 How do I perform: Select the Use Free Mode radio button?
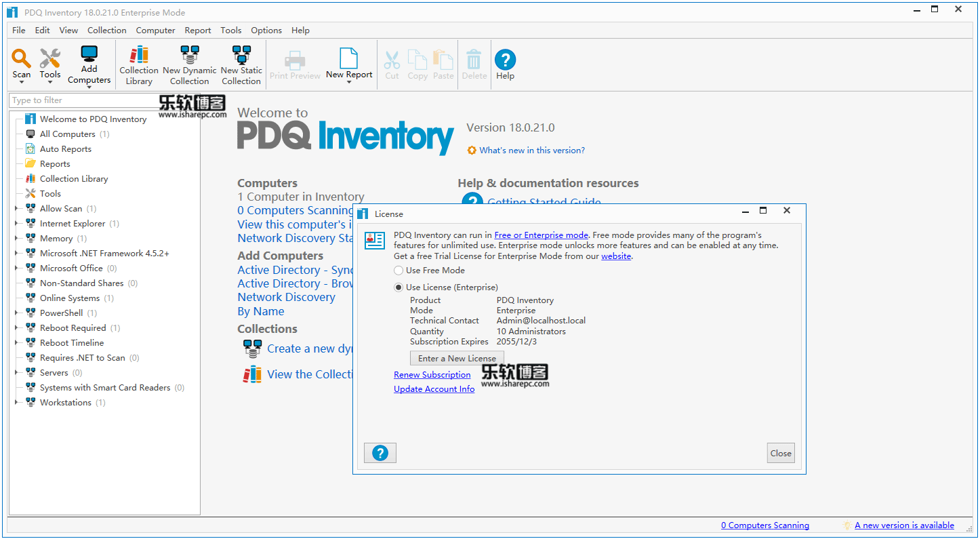click(x=399, y=271)
